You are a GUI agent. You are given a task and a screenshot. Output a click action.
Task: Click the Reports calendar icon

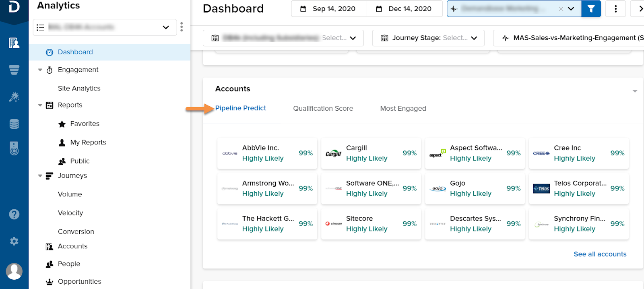[x=50, y=105]
